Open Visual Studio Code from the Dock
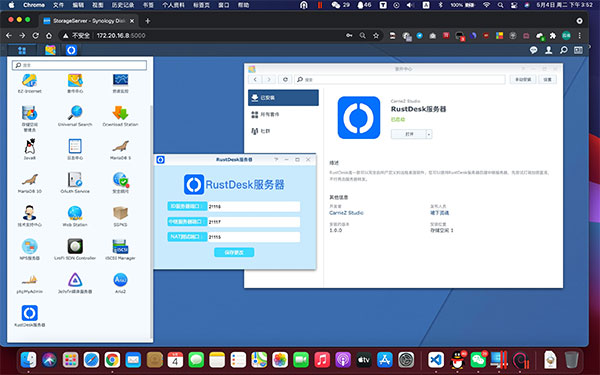 [436, 360]
